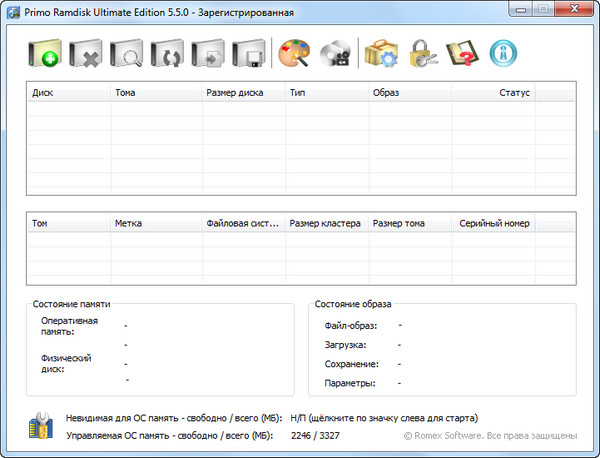Open the help book icon
Screen dimensions: 600x458
coord(464,53)
